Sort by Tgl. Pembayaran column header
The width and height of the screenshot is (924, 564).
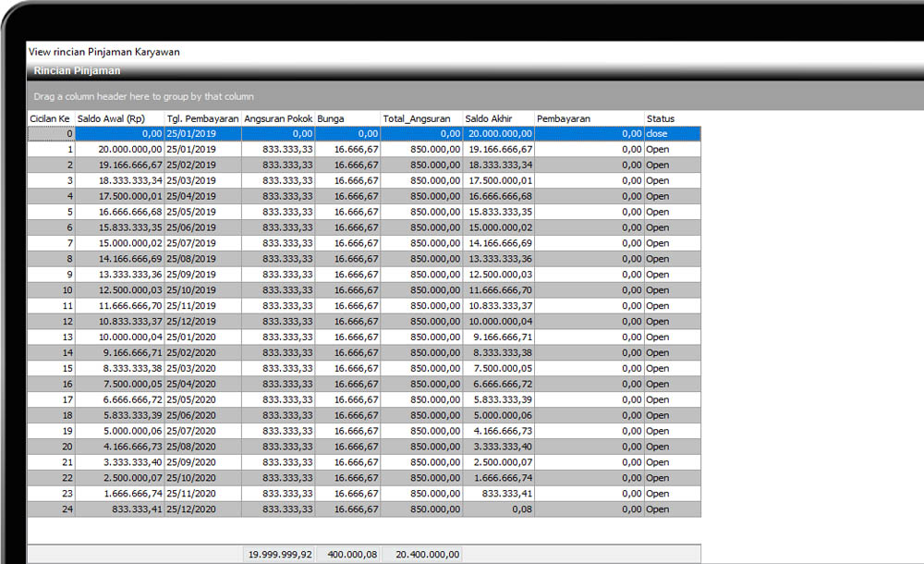point(202,118)
